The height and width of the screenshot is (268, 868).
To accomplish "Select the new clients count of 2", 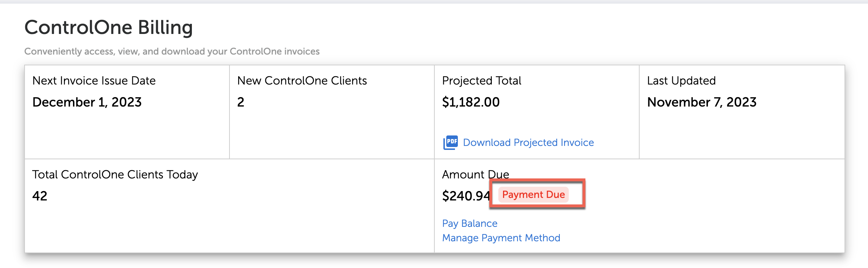I will click(x=241, y=102).
